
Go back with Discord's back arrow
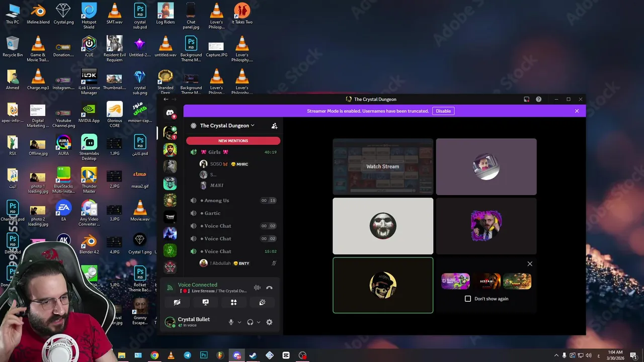[166, 100]
